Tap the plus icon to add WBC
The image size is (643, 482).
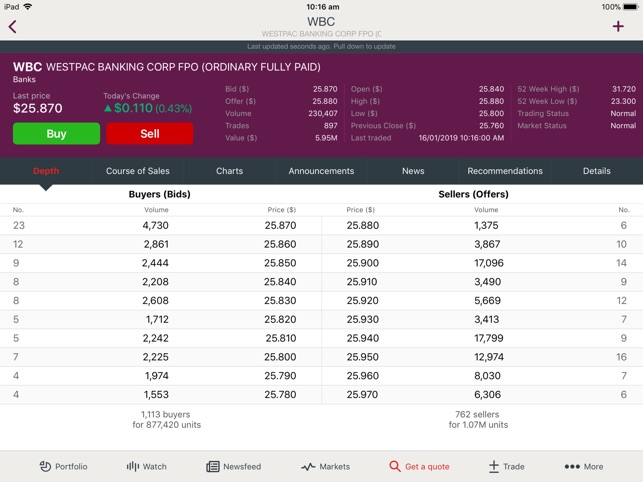618,27
